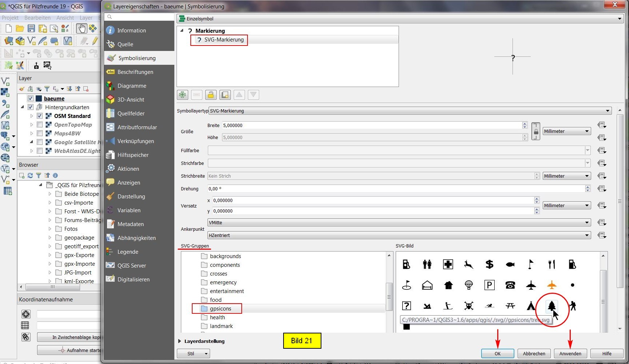
Task: Click the Pan Map hand tool
Action: coord(81,28)
